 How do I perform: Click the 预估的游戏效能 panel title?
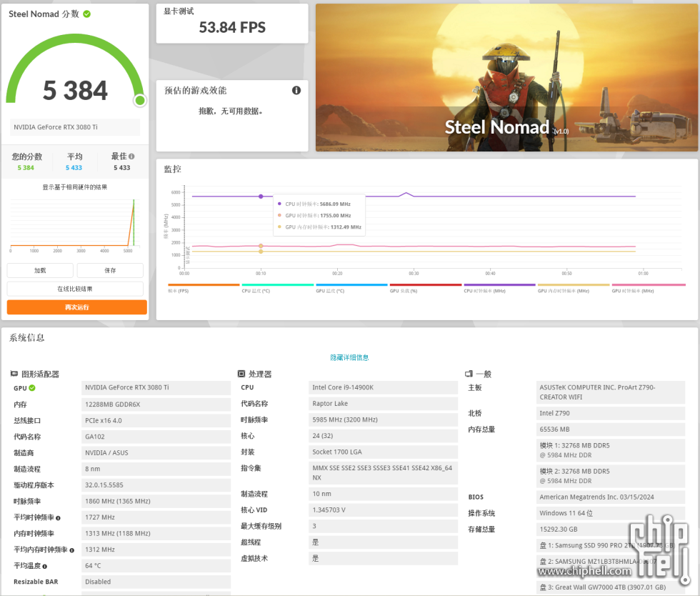pyautogui.click(x=196, y=90)
